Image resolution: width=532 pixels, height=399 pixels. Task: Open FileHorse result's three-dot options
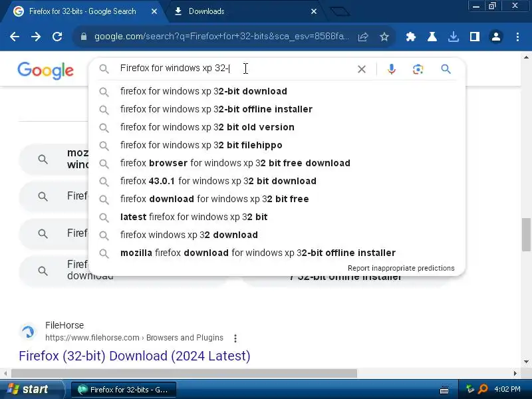(x=235, y=338)
